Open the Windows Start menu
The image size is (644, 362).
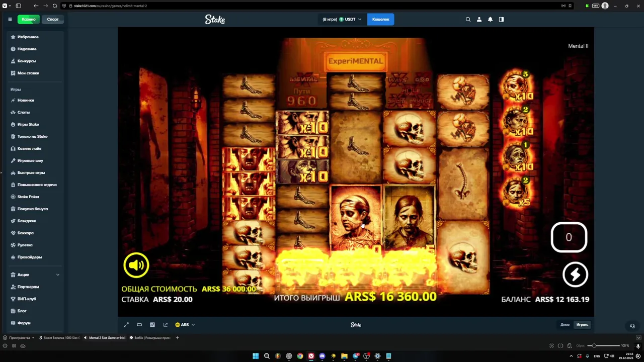(x=256, y=356)
